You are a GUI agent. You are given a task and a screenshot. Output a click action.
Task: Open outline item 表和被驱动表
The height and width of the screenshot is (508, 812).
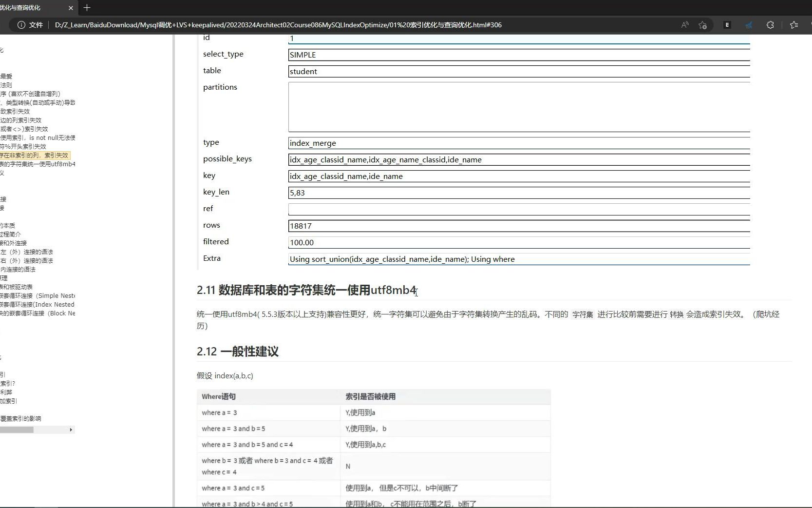(x=16, y=287)
